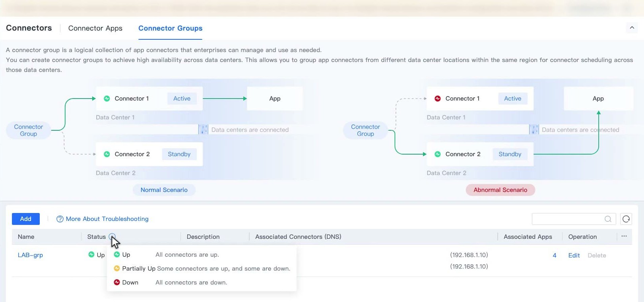Open the Connectors section heading

29,28
